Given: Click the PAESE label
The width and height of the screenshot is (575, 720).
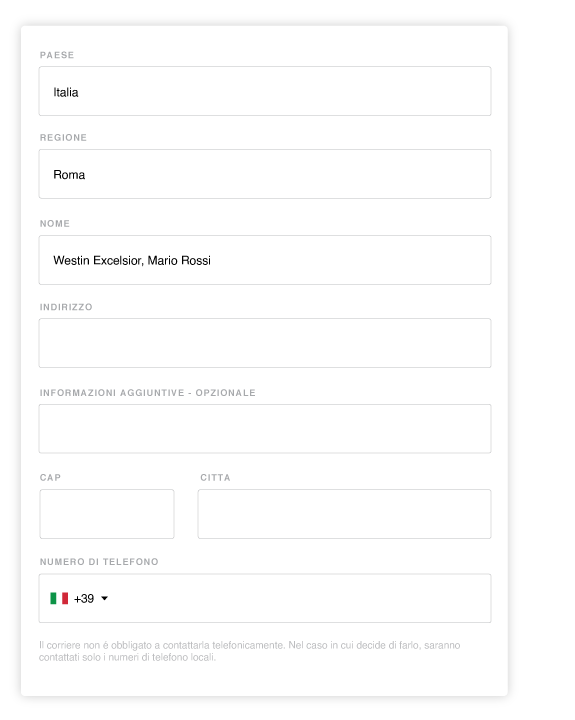Looking at the screenshot, I should 57,55.
